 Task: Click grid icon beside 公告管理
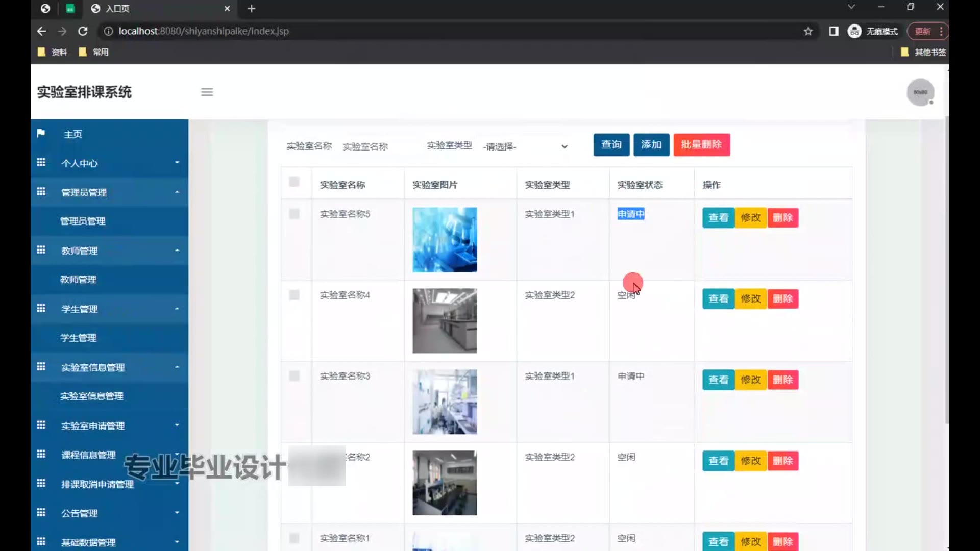point(41,512)
